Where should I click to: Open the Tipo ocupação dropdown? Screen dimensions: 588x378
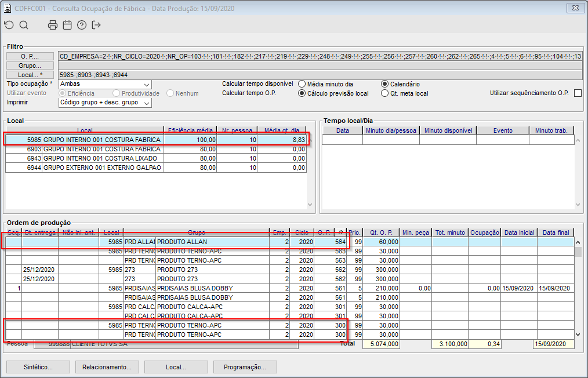(x=105, y=84)
